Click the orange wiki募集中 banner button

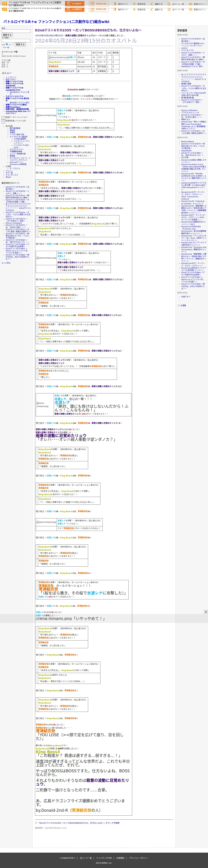point(74,4)
